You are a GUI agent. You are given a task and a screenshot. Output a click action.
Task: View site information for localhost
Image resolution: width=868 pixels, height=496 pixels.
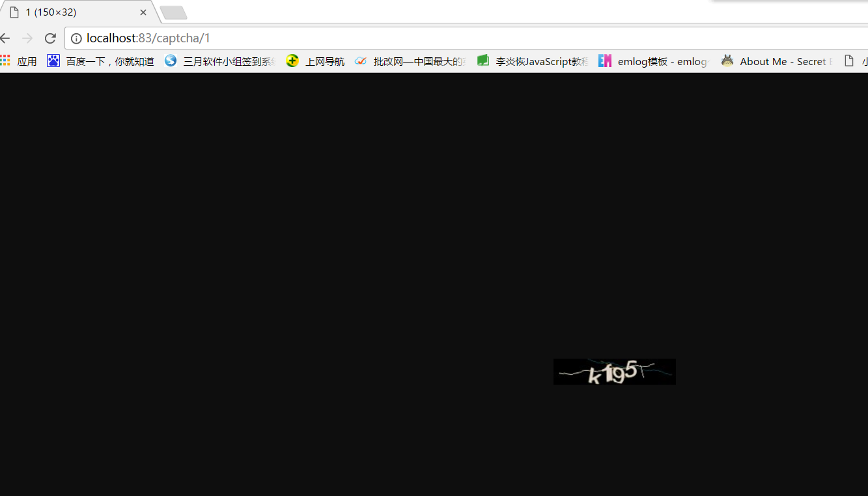tap(76, 38)
